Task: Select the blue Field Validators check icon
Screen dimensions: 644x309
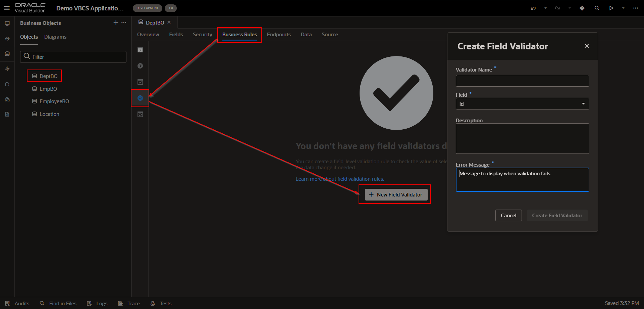Action: pos(140,98)
